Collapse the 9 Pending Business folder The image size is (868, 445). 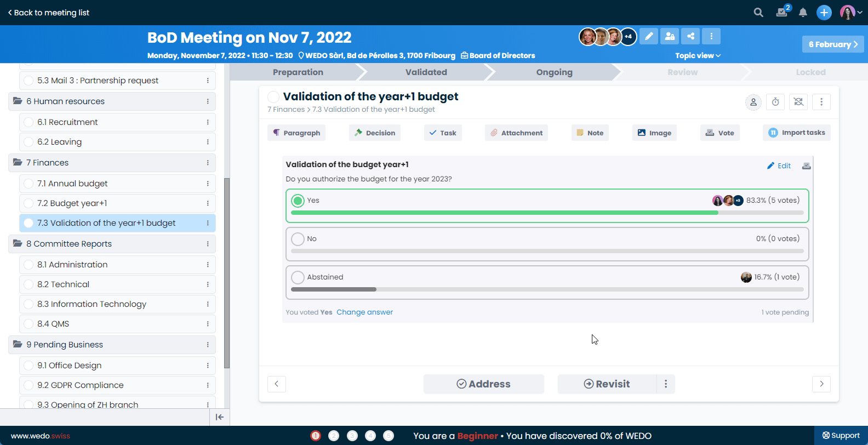18,344
